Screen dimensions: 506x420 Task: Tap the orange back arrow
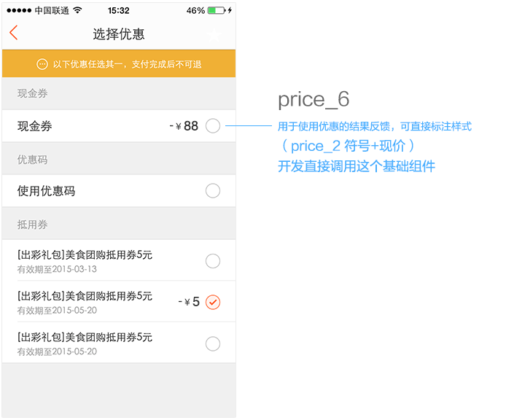(14, 33)
